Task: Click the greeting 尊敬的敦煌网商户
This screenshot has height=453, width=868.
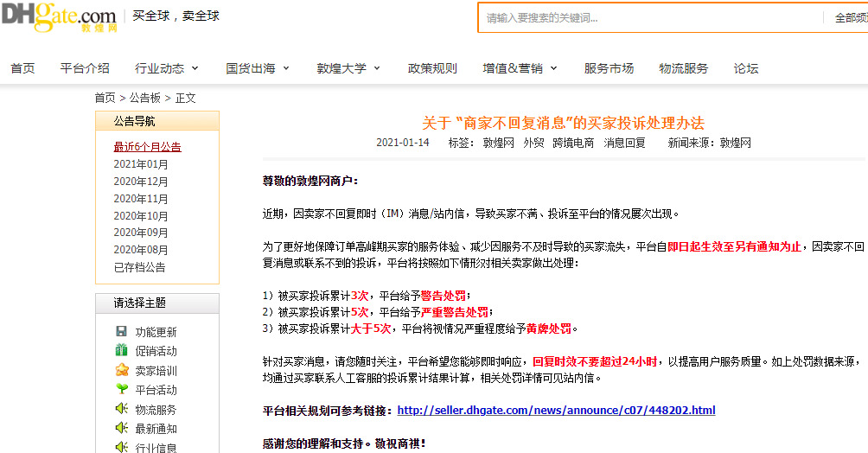Action: pos(310,181)
